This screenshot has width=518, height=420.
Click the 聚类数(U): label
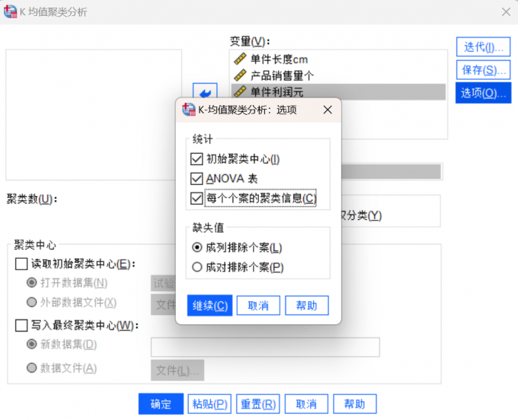32,199
